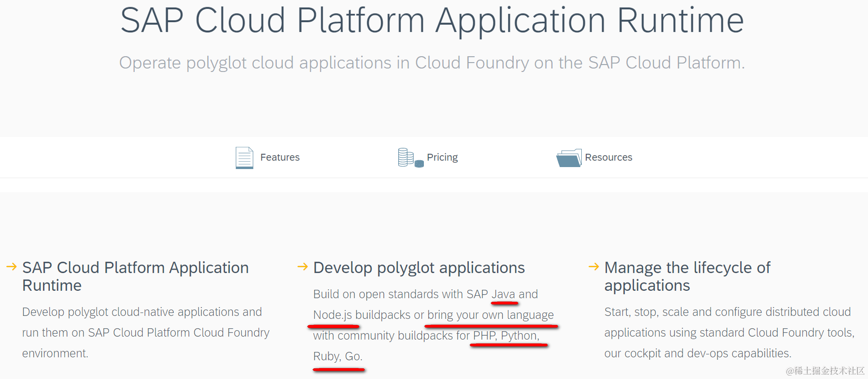Open the Manage the lifecycle of applications link
868x379 pixels.
pos(687,276)
